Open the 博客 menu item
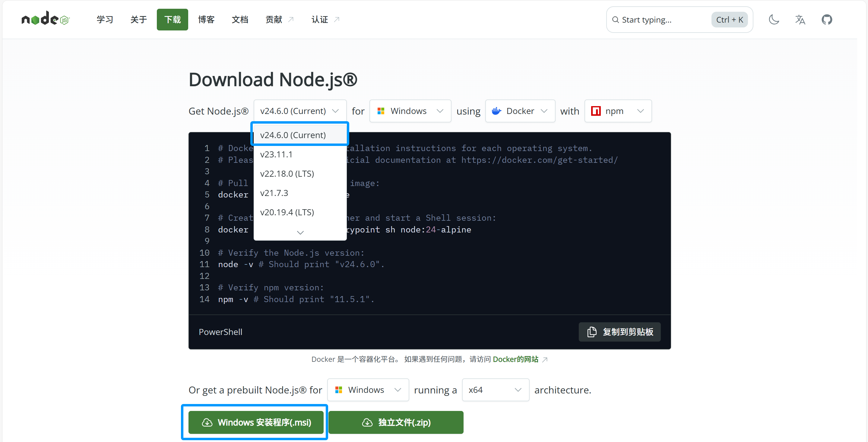The height and width of the screenshot is (442, 868). [x=206, y=20]
